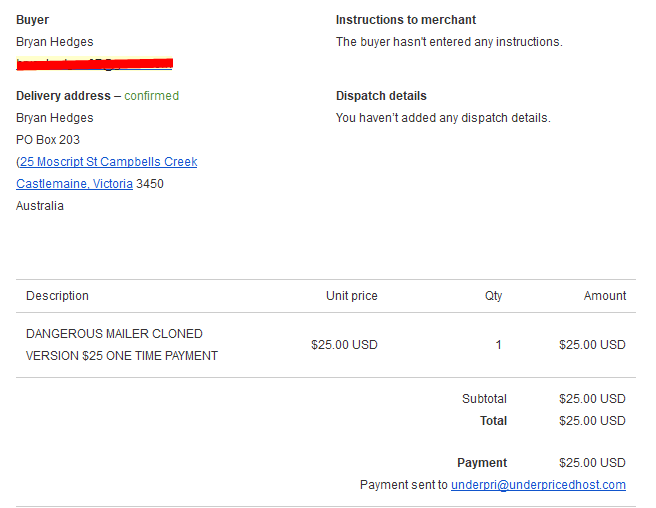The width and height of the screenshot is (656, 508).
Task: Select the DANGEROUS MAILER CLONED item description
Action: tap(122, 345)
